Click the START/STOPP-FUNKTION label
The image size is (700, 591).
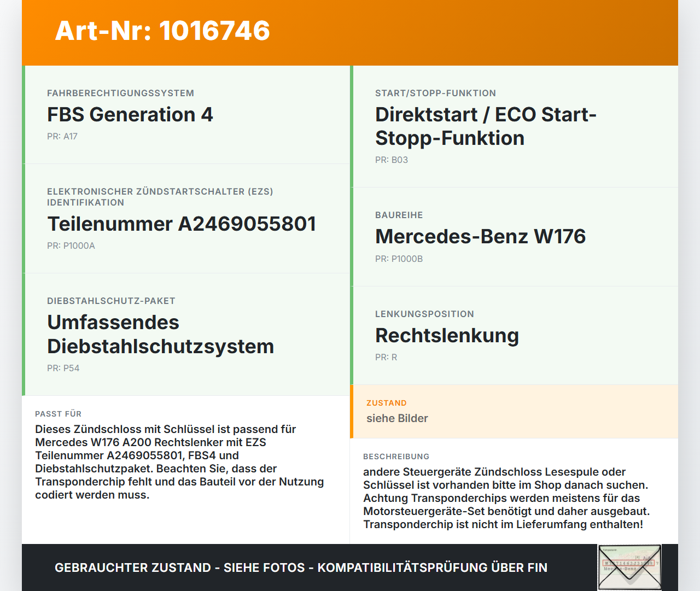435,93
